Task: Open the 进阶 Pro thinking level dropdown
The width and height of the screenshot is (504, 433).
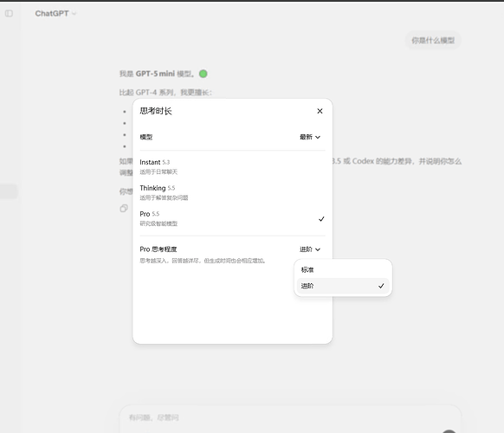Action: coord(310,249)
